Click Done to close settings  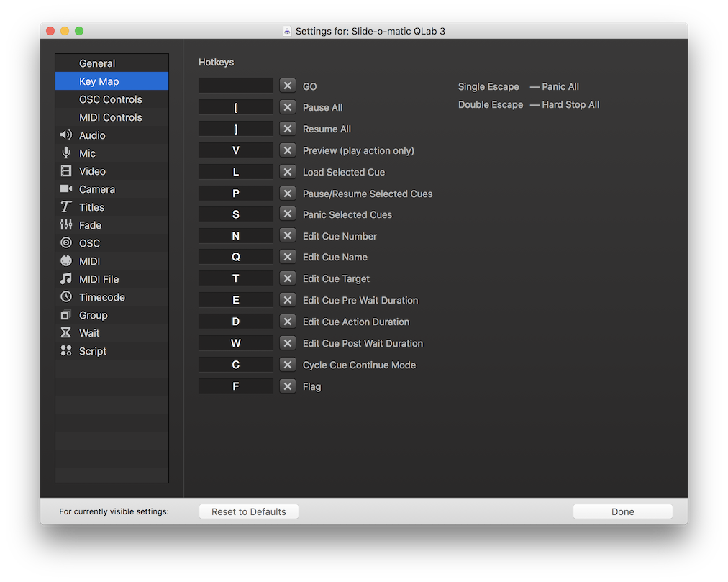[x=622, y=511]
